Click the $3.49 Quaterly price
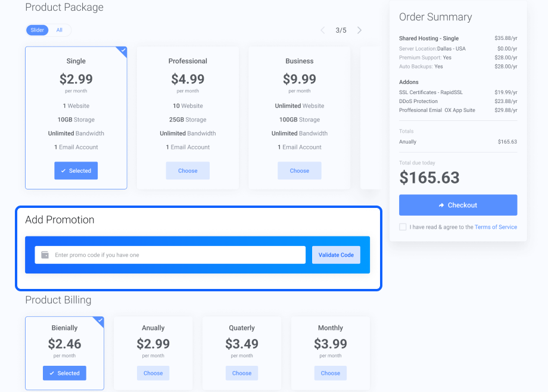 [x=242, y=344]
